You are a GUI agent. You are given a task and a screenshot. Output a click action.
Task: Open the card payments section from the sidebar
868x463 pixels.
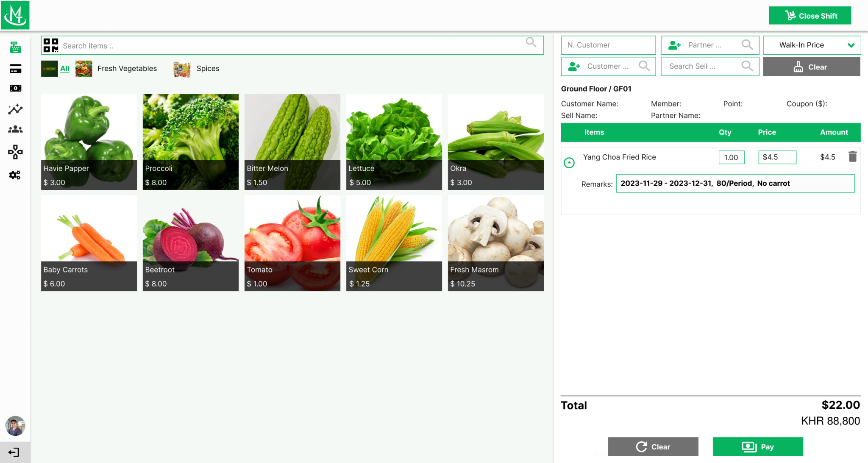pos(15,68)
